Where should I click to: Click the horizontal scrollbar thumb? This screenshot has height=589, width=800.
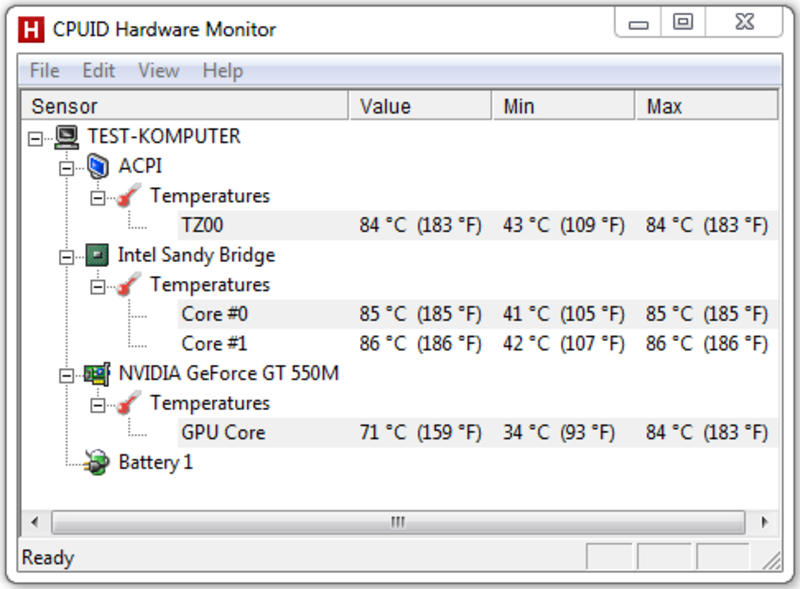[398, 522]
